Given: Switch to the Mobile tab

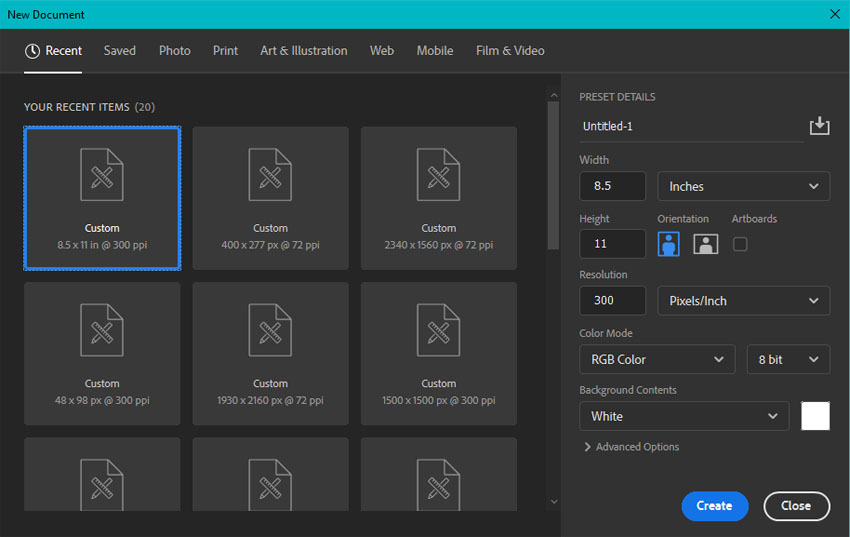Looking at the screenshot, I should 435,51.
